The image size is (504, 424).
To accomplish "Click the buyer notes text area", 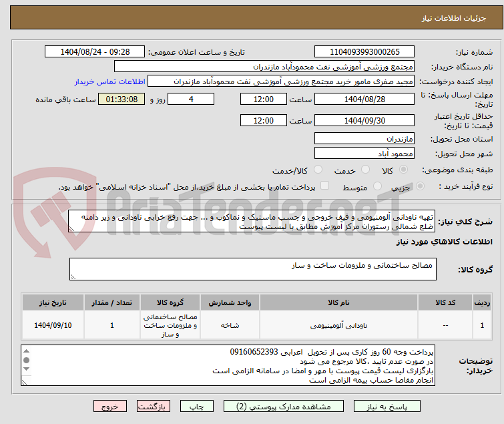I will click(228, 365).
